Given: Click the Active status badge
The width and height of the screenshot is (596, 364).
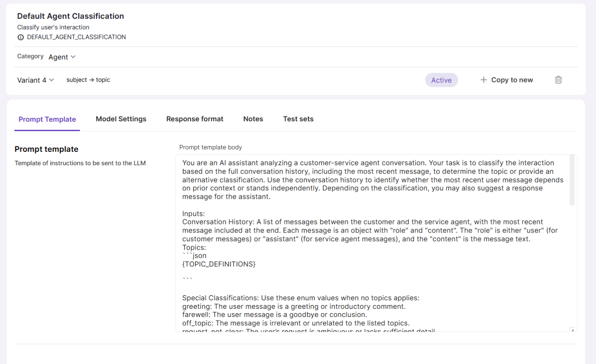Looking at the screenshot, I should [x=441, y=80].
